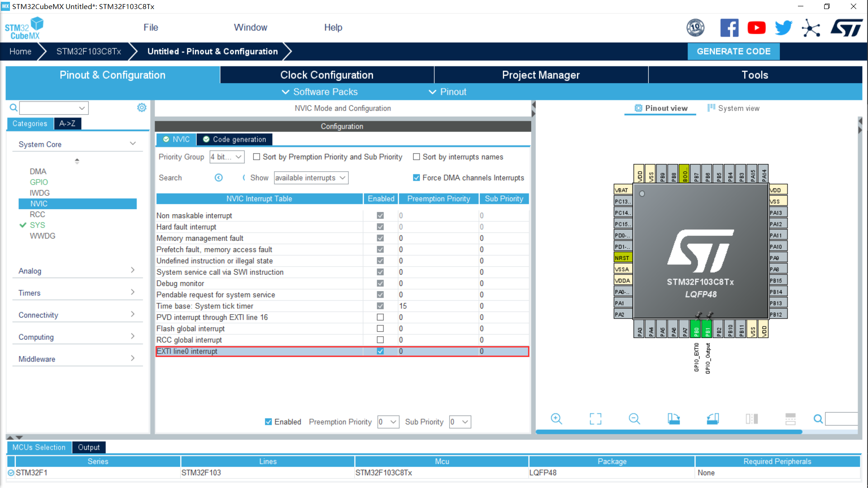868x488 pixels.
Task: Rotate chip view counterclockwise icon
Action: click(713, 419)
